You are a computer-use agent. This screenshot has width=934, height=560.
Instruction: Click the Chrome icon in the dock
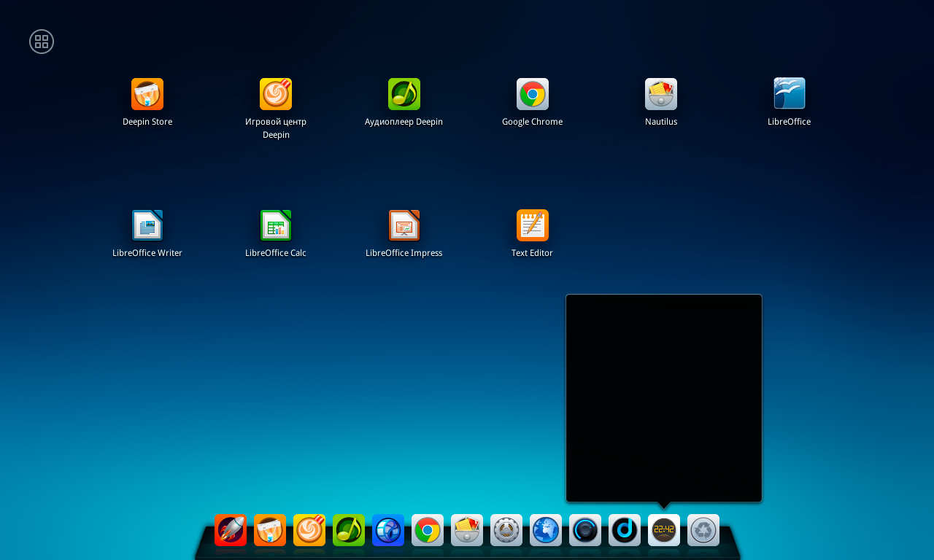pos(428,530)
